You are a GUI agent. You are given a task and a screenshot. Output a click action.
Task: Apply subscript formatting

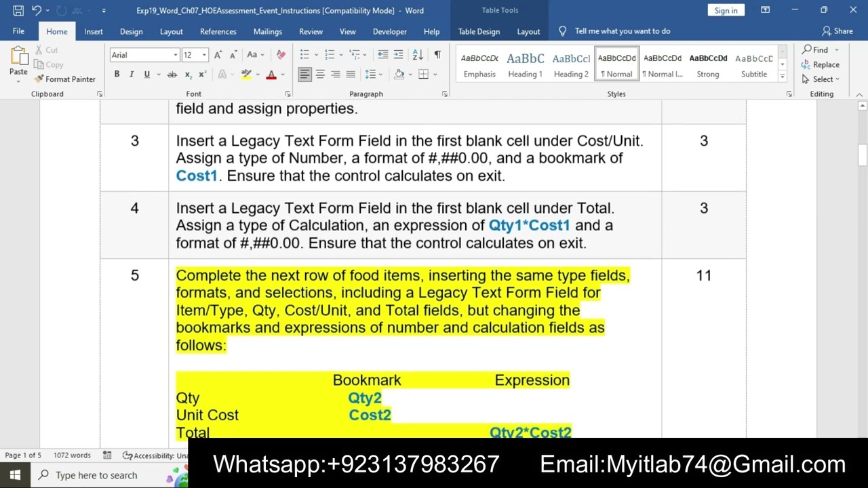pos(188,75)
